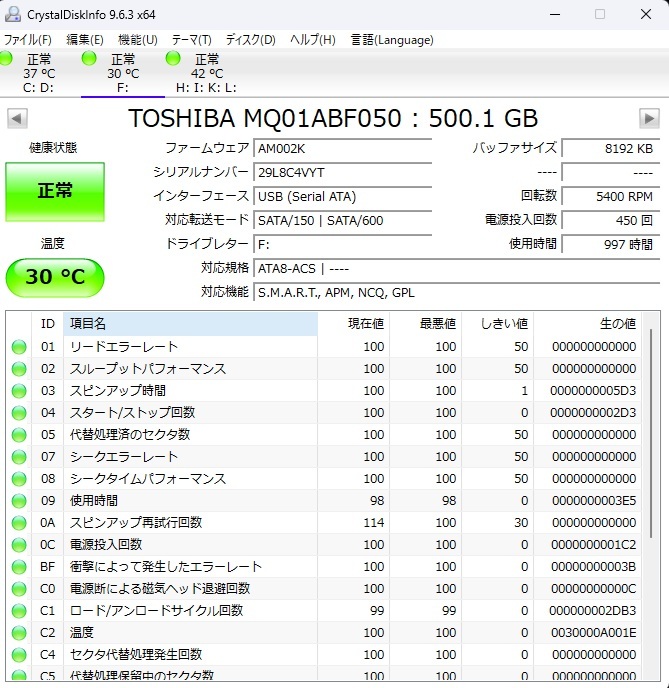The height and width of the screenshot is (688, 669).
Task: Click status icon for 01 リードエラーレート
Action: tap(19, 347)
